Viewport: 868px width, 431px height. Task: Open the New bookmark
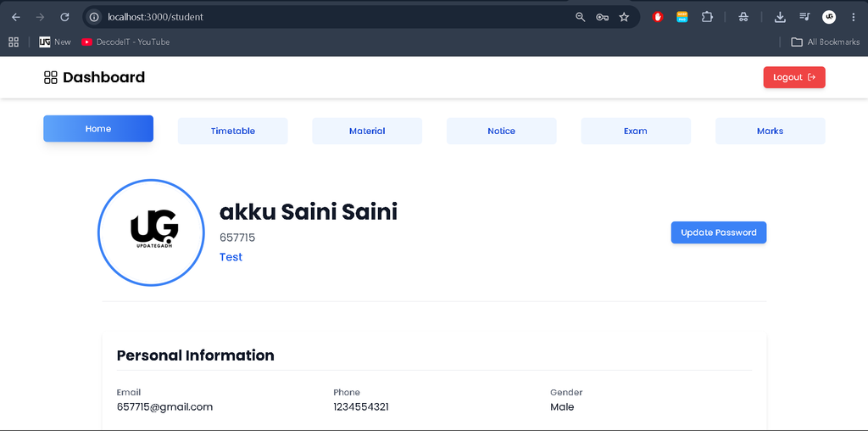[x=55, y=42]
